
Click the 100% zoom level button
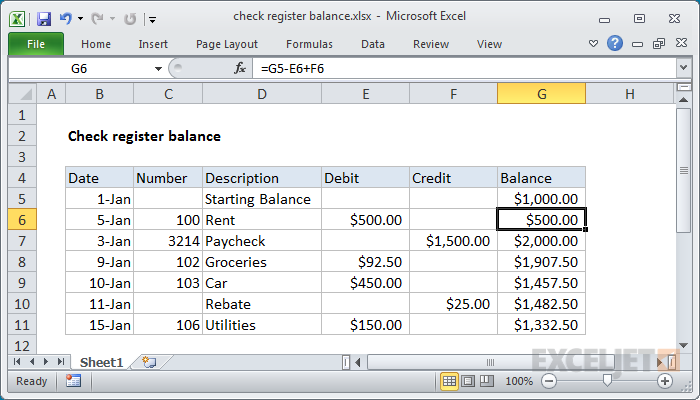(518, 381)
